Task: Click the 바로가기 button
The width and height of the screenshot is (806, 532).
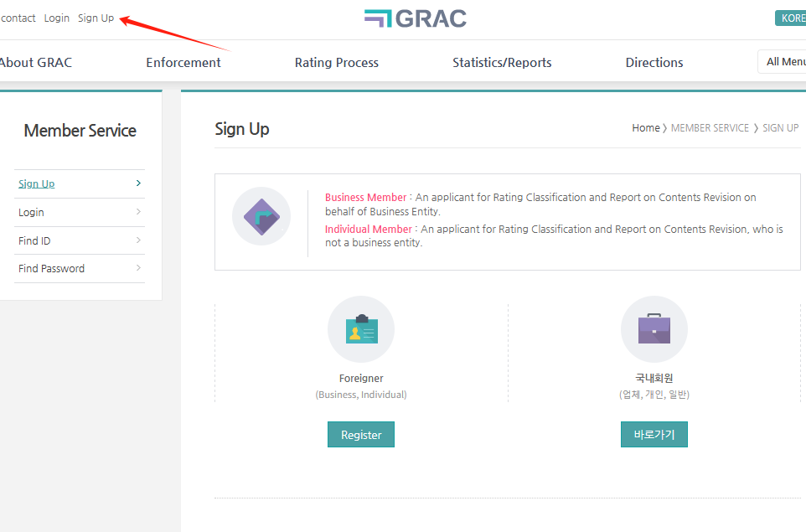Action: 654,435
